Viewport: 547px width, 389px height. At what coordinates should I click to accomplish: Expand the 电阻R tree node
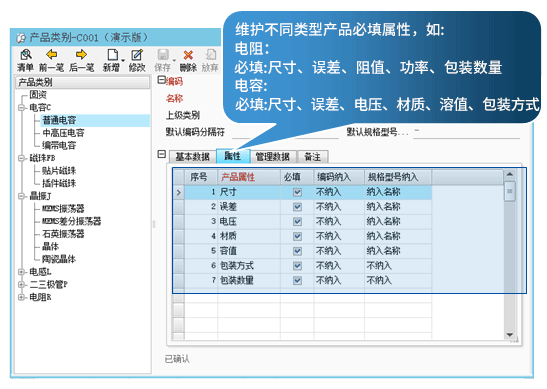coord(21,297)
